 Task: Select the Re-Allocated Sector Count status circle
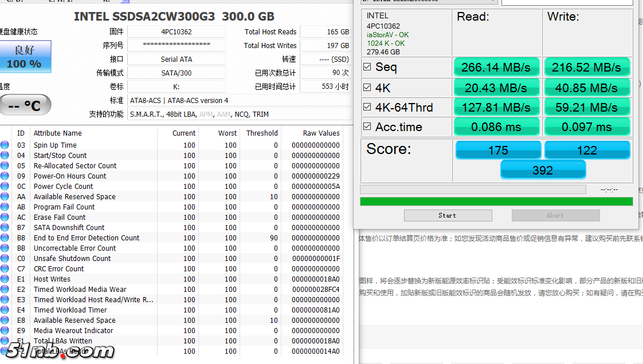click(5, 165)
